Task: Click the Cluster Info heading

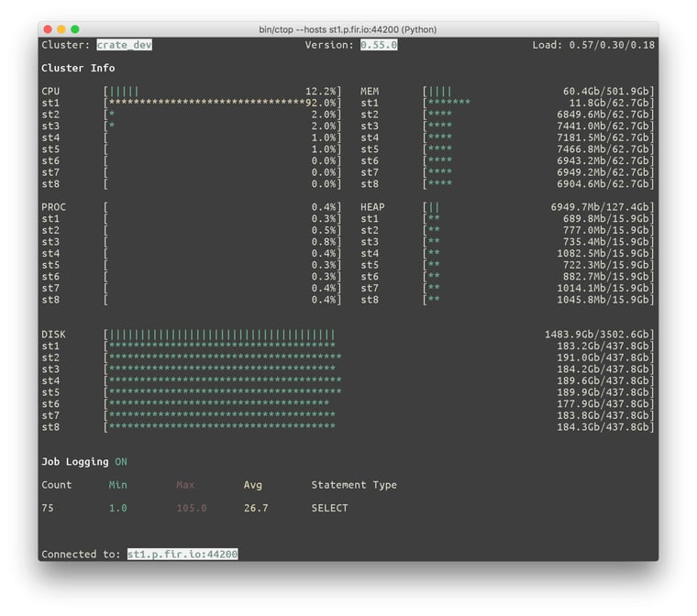Action: (78, 68)
